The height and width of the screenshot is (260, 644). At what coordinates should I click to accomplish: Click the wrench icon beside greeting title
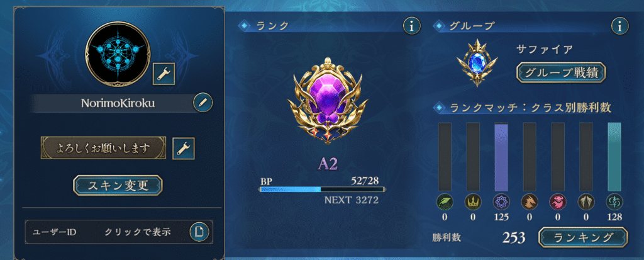coord(183,149)
